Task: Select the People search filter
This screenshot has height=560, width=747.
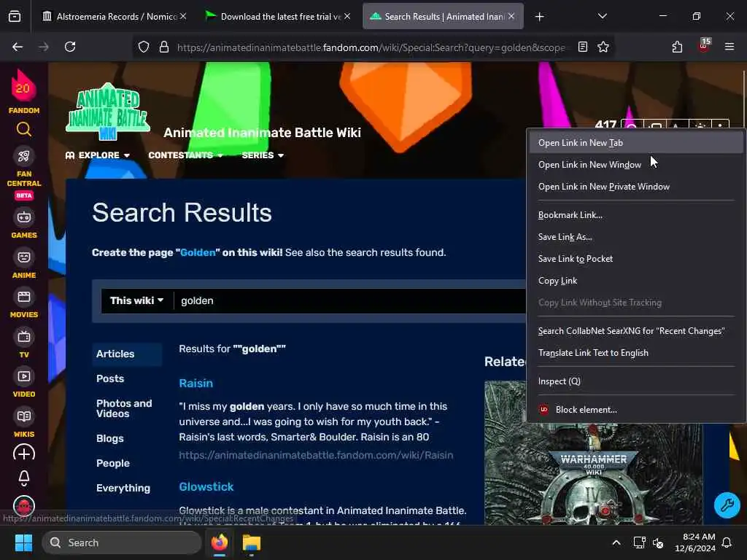Action: 113,463
